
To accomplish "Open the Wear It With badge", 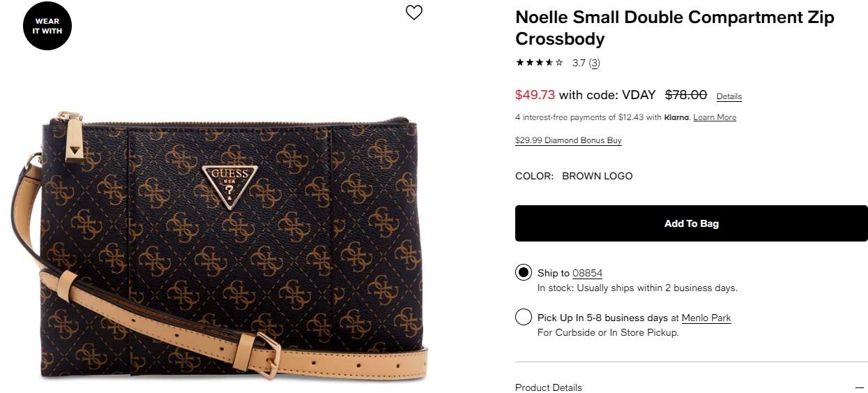I will (47, 27).
